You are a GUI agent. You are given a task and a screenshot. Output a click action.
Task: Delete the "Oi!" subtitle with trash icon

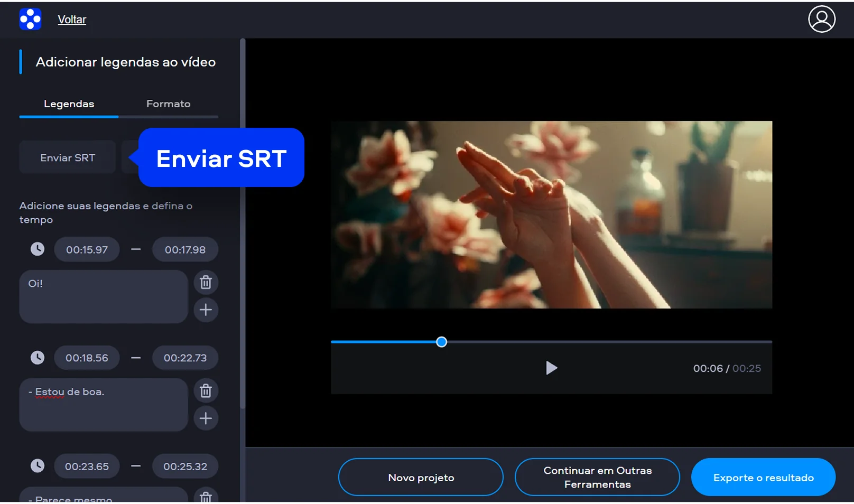206,283
